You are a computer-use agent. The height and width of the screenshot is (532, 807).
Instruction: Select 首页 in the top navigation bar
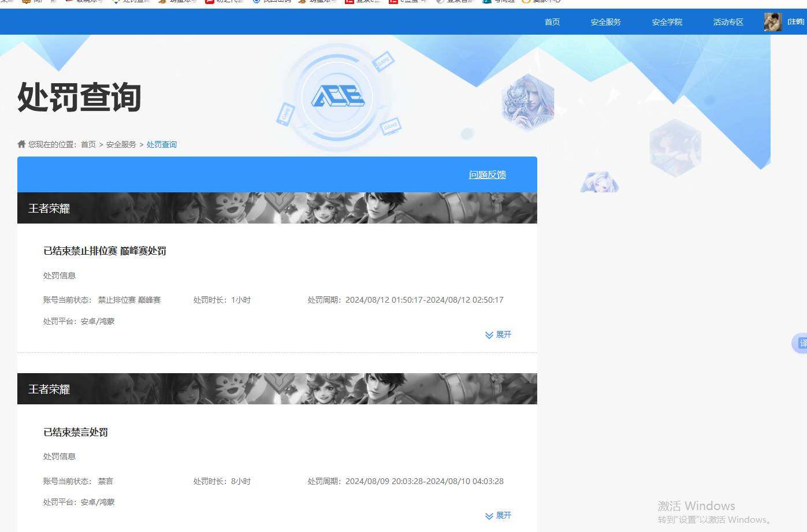(x=551, y=22)
